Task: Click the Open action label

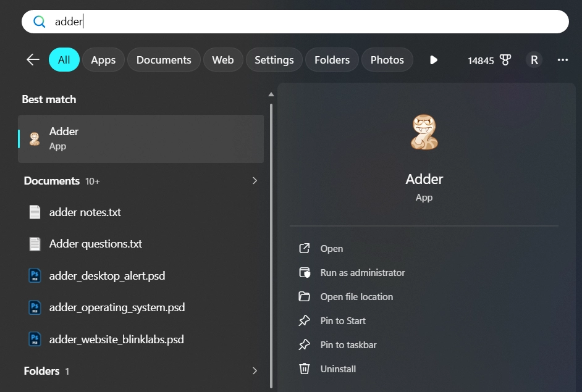Action: 331,249
